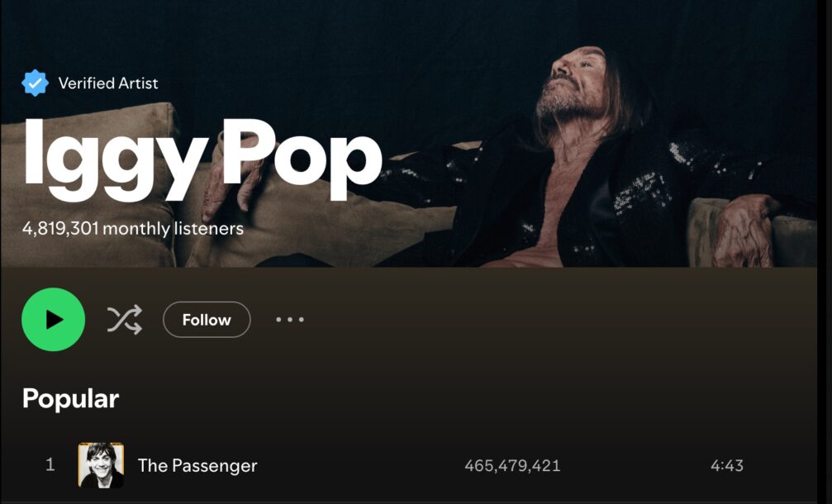832x504 pixels.
Task: Select The Passenger song title
Action: click(197, 466)
